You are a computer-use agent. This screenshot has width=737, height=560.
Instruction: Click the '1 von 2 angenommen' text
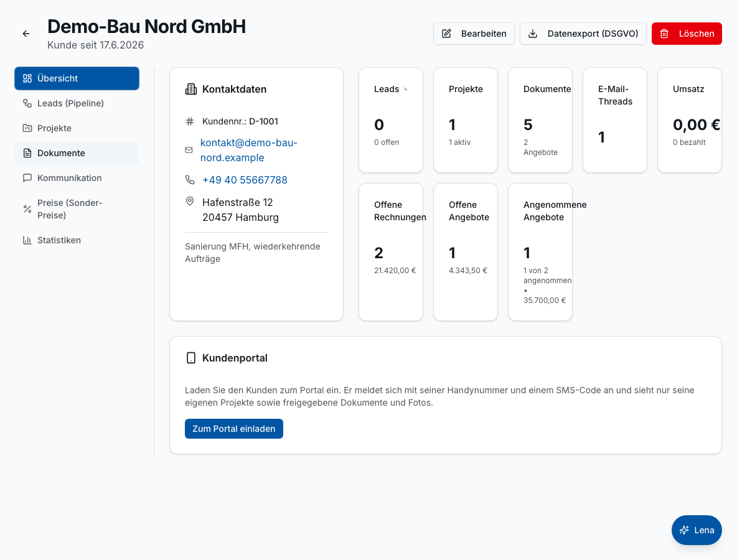tap(548, 275)
